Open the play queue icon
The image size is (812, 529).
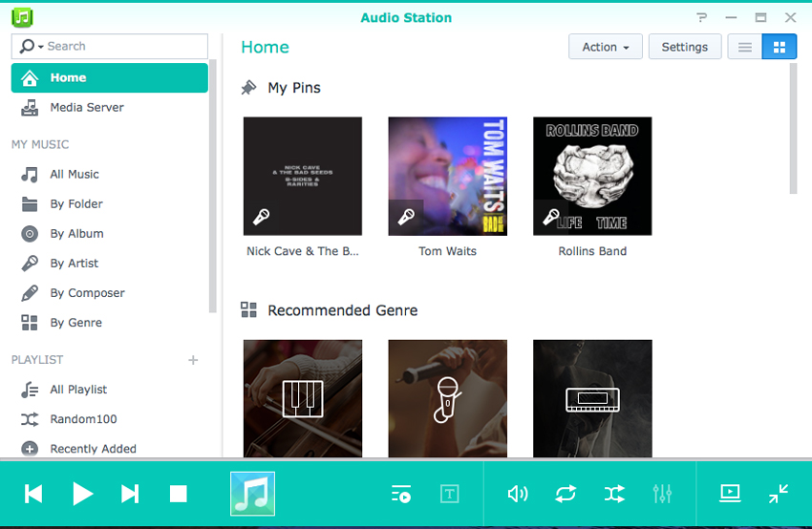[x=401, y=494]
